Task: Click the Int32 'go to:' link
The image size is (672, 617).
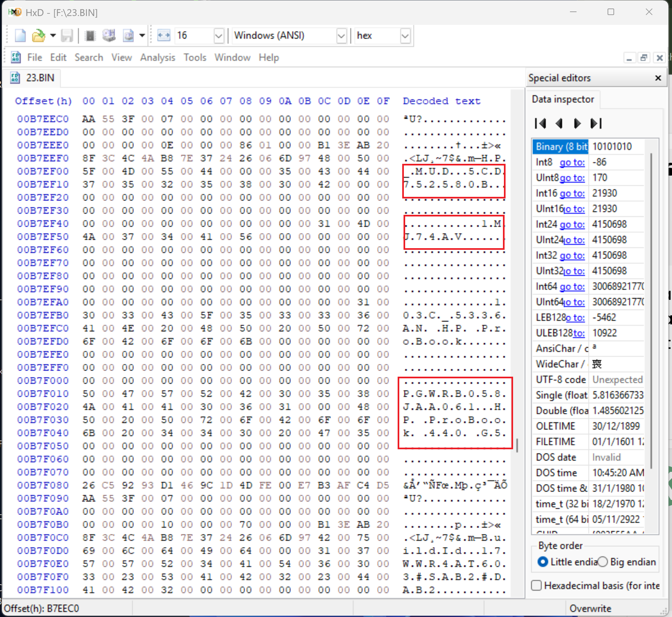Action: [572, 255]
